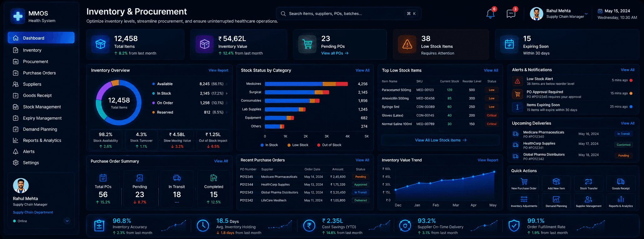Select Dashboard in the sidebar
Viewport: 644px width, 239px height.
click(x=41, y=38)
